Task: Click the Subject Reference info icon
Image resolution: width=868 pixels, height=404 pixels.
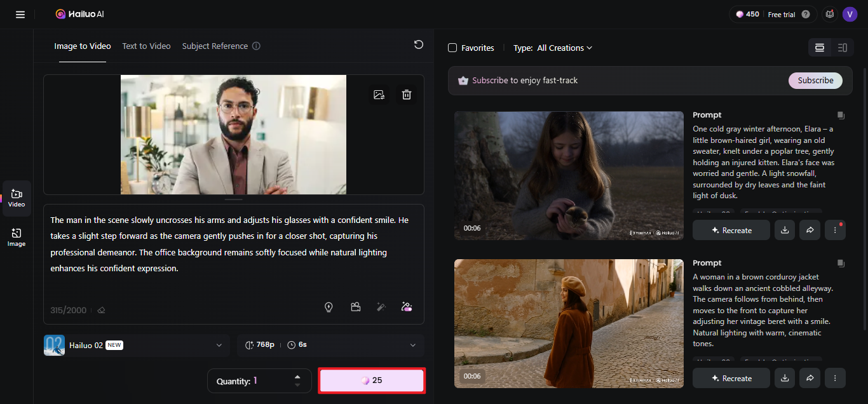Action: point(256,46)
